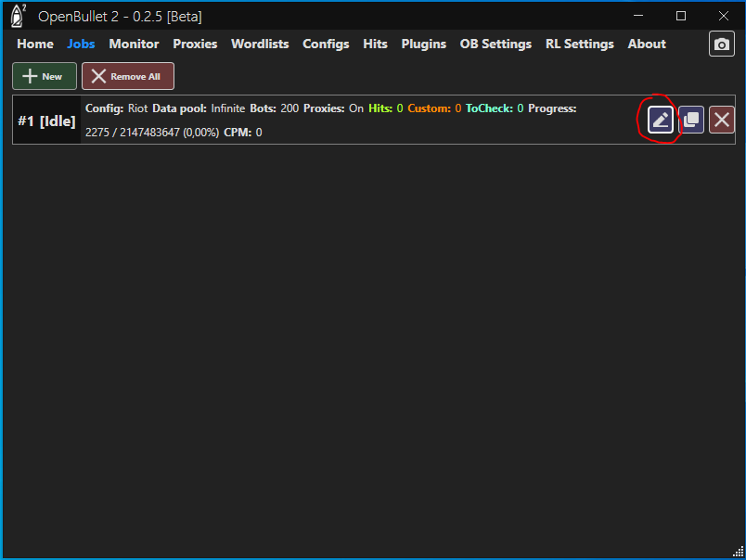Click the Proxies: On status

333,108
